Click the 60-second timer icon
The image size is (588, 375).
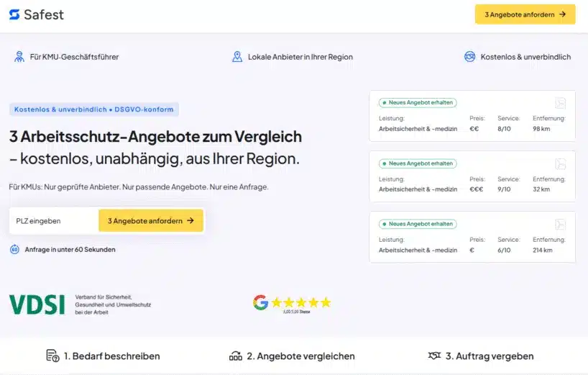tap(14, 250)
